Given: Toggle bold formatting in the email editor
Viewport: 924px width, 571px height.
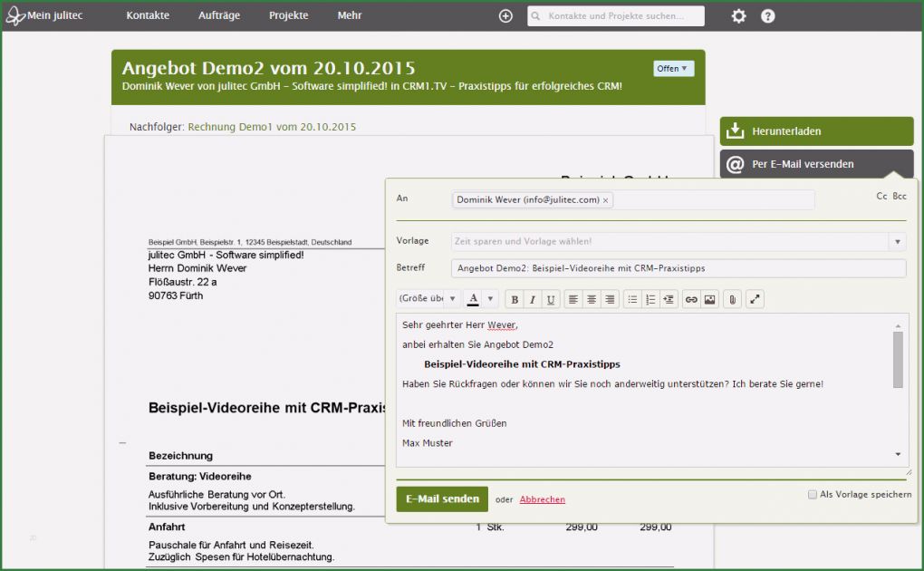Looking at the screenshot, I should pyautogui.click(x=514, y=299).
